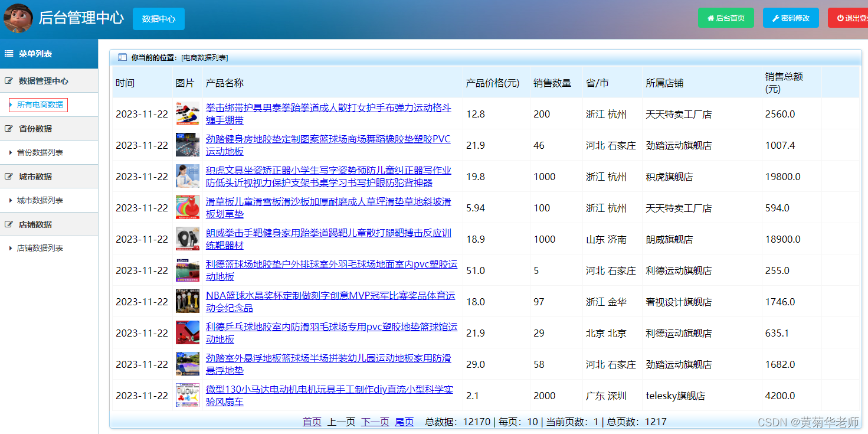868x434 pixels.
Task: Open the 积虎文具坐姿矫正器 product link
Action: (328, 177)
